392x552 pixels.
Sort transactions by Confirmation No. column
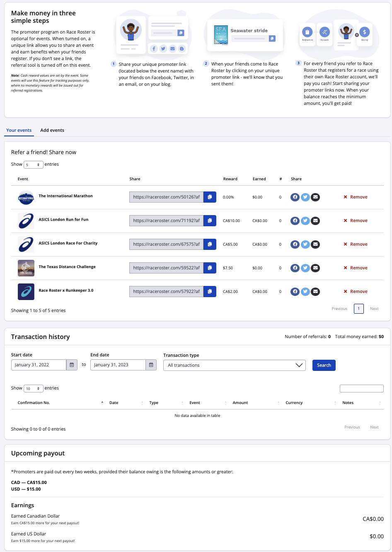pos(34,403)
